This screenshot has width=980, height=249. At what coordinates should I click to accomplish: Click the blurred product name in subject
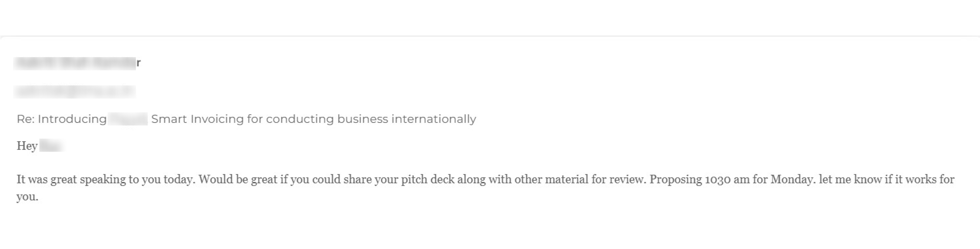[x=128, y=119]
